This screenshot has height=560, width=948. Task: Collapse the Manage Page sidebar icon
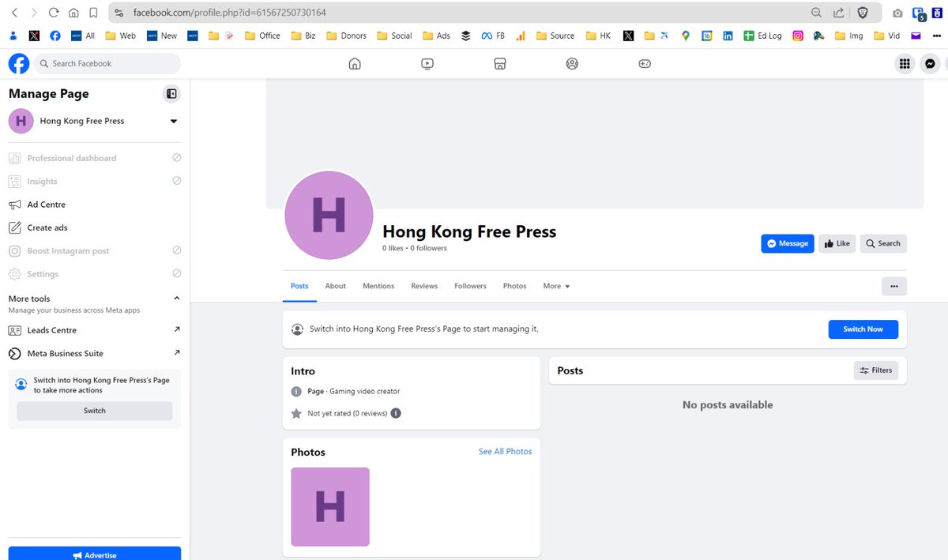tap(171, 94)
